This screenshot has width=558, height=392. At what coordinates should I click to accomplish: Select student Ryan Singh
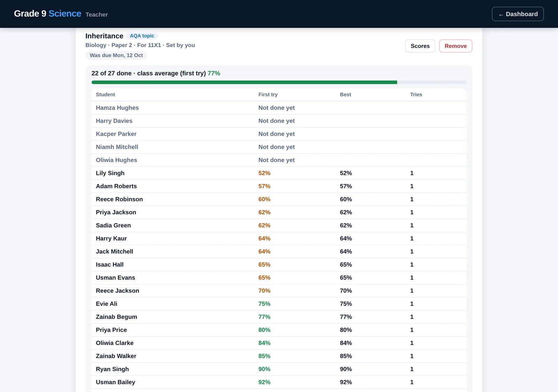(x=112, y=369)
